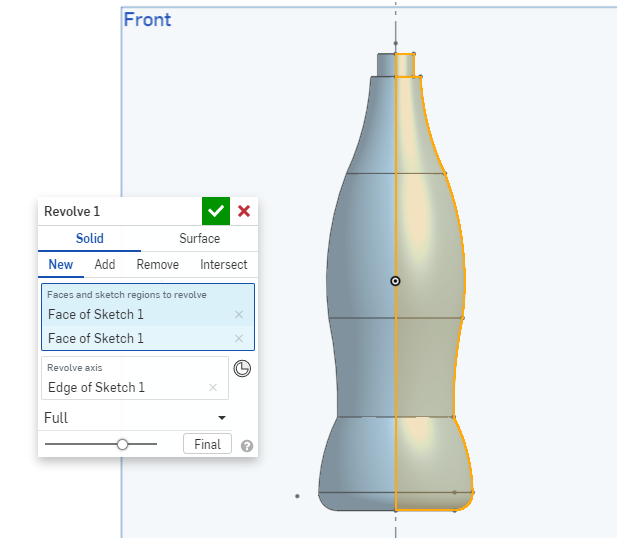Clear the Edge of Sketch 1 axis
The height and width of the screenshot is (538, 617).
(212, 387)
